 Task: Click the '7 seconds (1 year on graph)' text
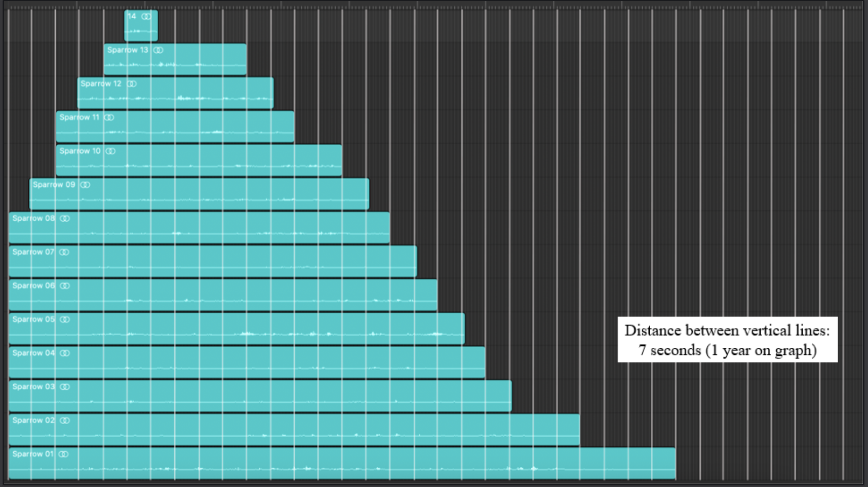[728, 350]
